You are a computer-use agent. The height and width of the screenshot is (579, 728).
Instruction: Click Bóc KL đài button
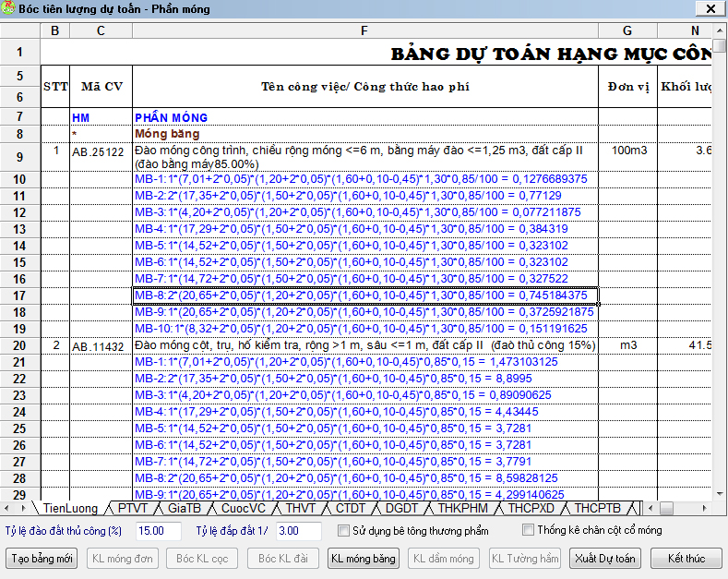[x=283, y=559]
